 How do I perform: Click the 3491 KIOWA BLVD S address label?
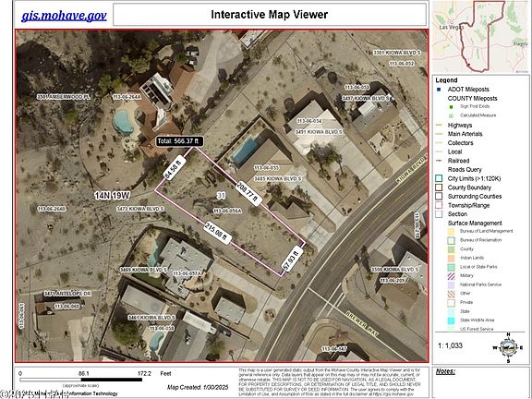pos(319,132)
